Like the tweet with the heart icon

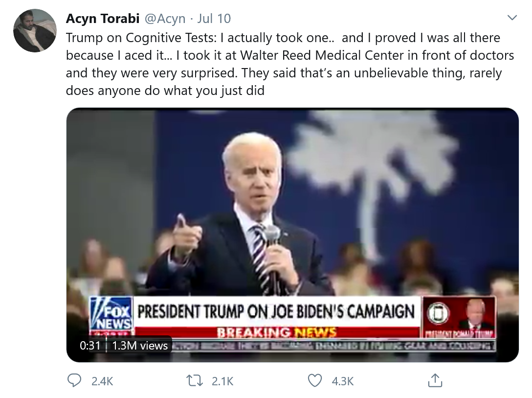316,380
